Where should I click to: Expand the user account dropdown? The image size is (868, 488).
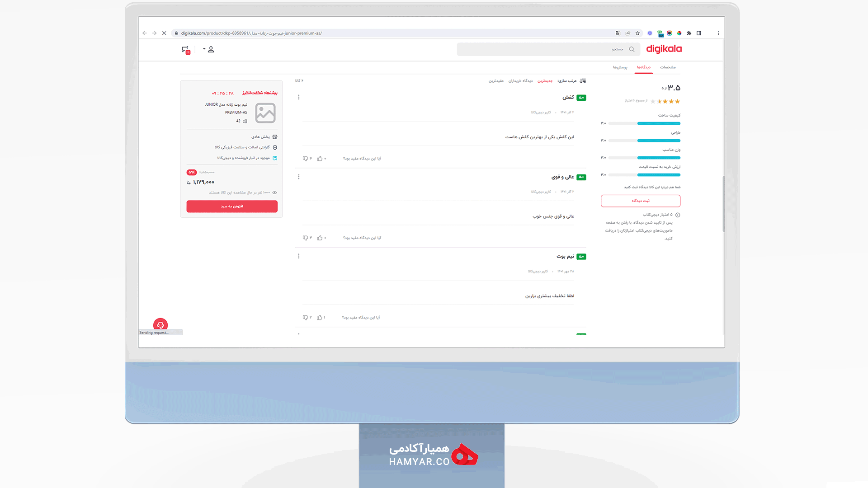pyautogui.click(x=208, y=49)
